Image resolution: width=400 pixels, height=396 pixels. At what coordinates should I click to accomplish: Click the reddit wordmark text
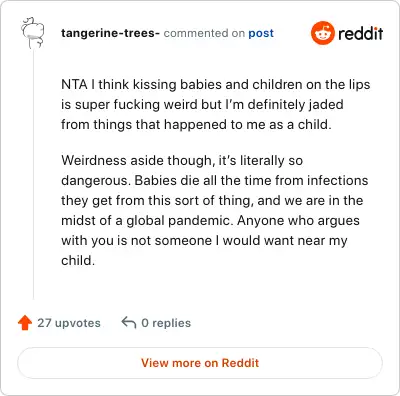point(361,33)
